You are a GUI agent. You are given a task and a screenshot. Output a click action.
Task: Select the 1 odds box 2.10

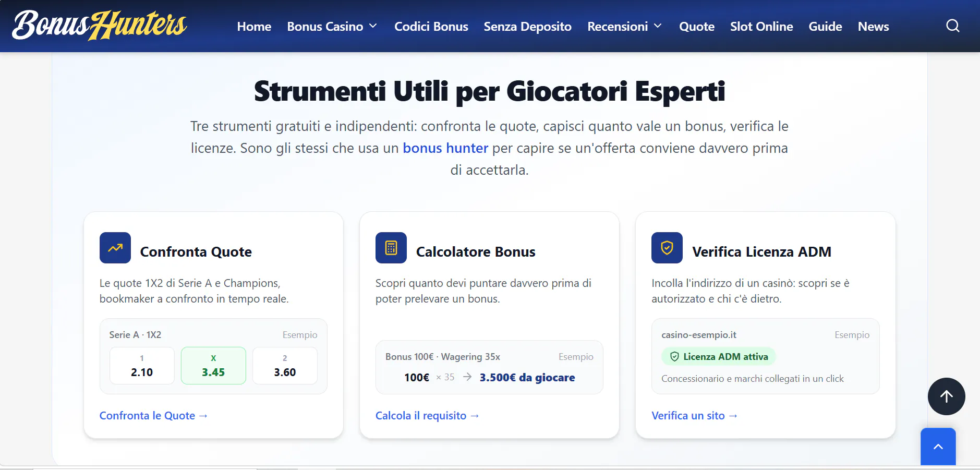[x=142, y=366]
